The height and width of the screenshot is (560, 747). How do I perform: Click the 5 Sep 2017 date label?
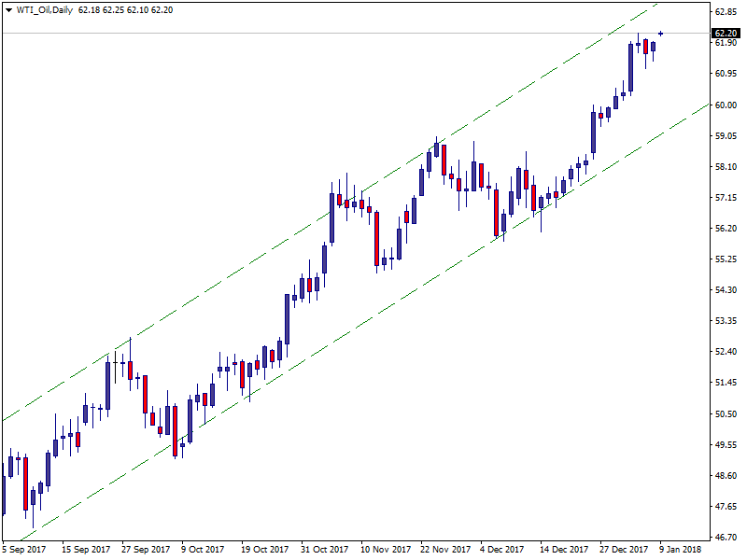[x=24, y=550]
